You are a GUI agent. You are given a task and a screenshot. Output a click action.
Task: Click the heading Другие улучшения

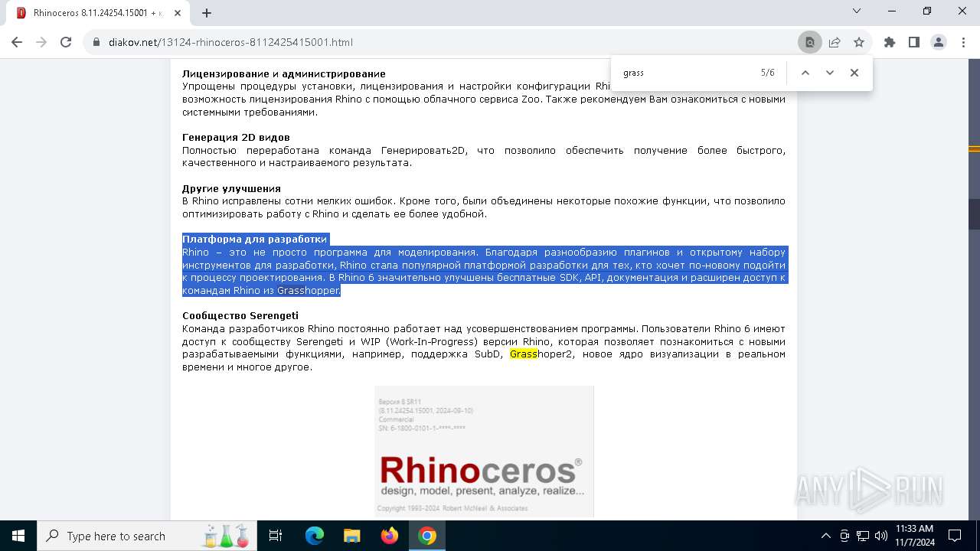coord(231,188)
